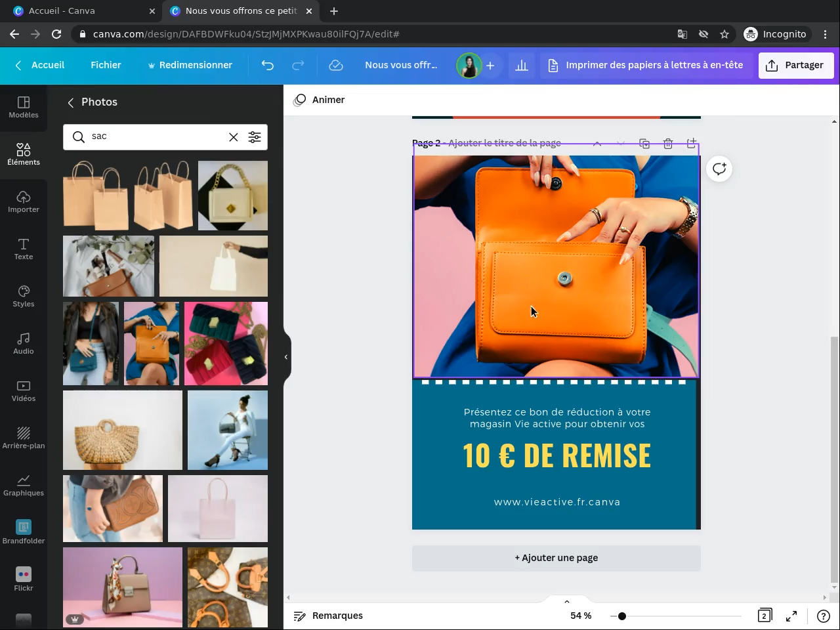Move page 2 up with the chevron
Screen dimensions: 840x630
tap(597, 143)
